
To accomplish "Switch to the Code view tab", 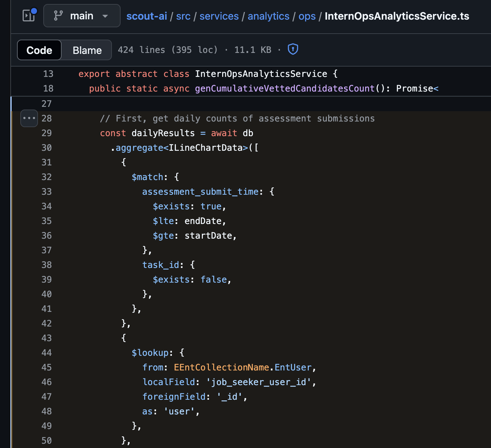I will 39,50.
